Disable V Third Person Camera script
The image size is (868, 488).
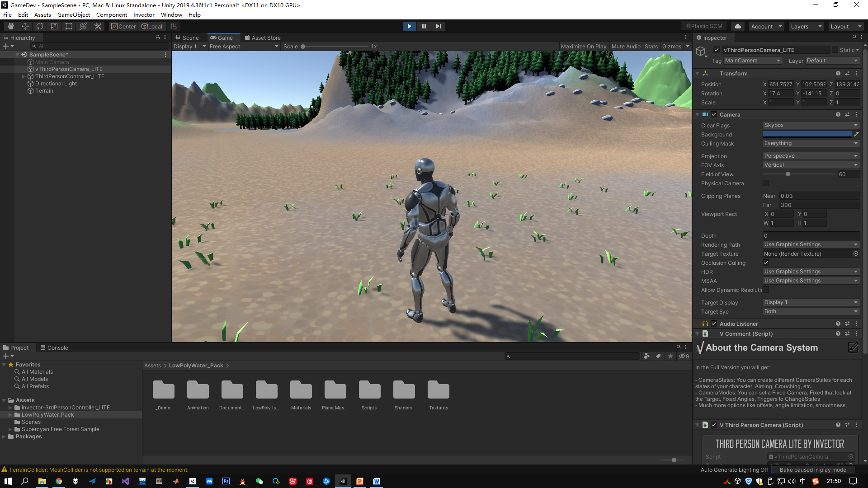coord(714,425)
